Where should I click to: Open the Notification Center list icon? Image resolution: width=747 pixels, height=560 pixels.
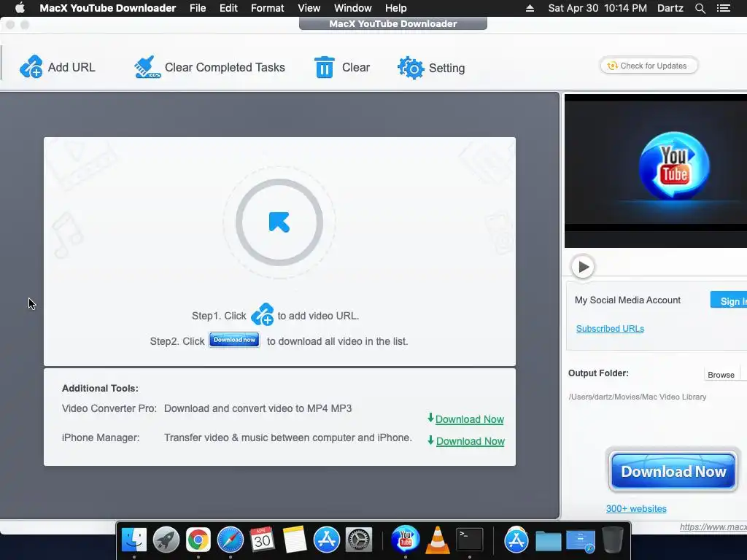coord(723,8)
